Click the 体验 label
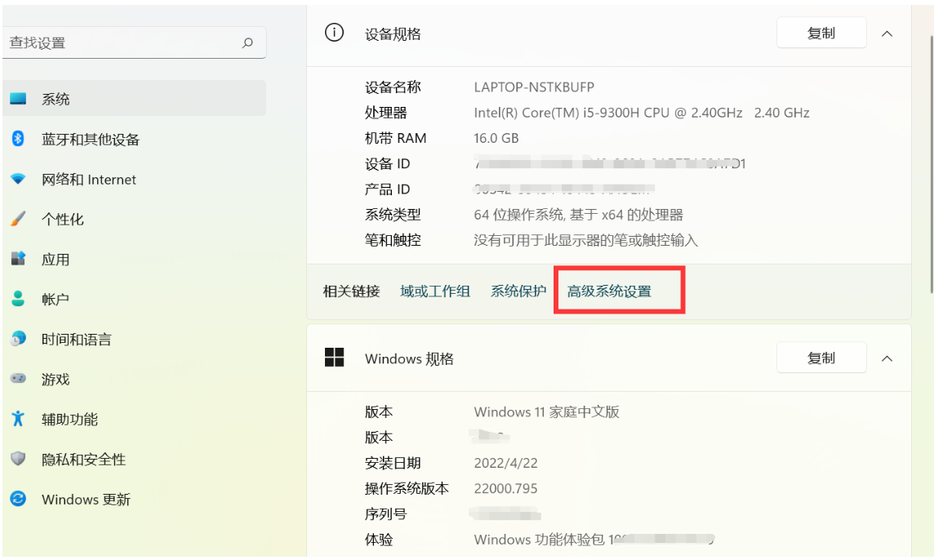The image size is (952, 560). point(379,540)
